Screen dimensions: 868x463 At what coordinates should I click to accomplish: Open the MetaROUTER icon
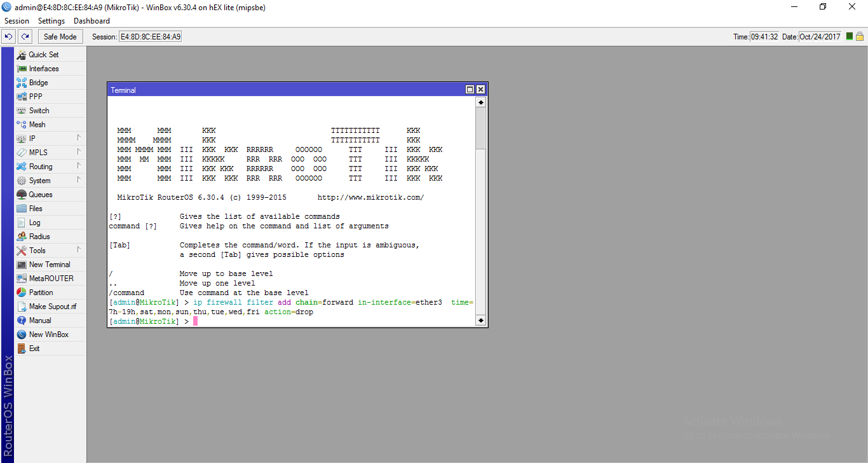tap(22, 279)
